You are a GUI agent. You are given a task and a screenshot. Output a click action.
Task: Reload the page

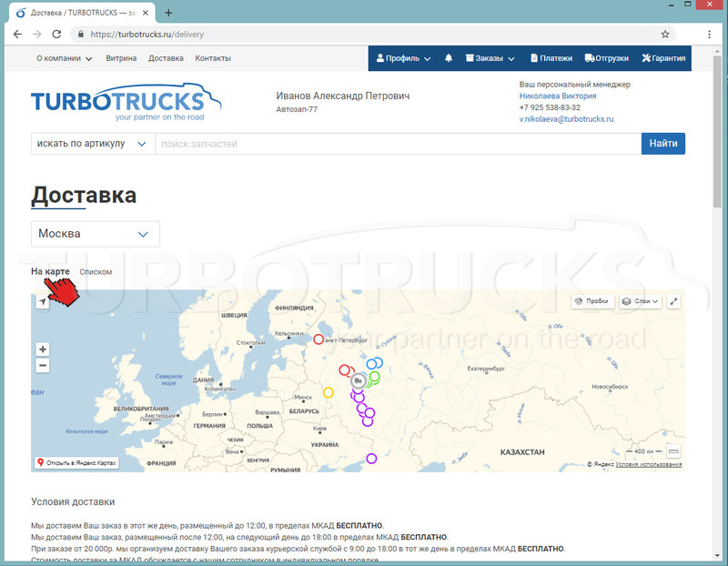pos(56,35)
